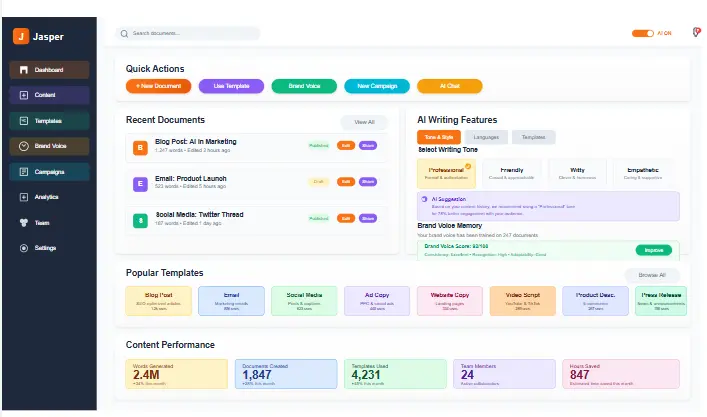The width and height of the screenshot is (707, 417).
Task: Select the Friendly writing tone
Action: pyautogui.click(x=512, y=174)
